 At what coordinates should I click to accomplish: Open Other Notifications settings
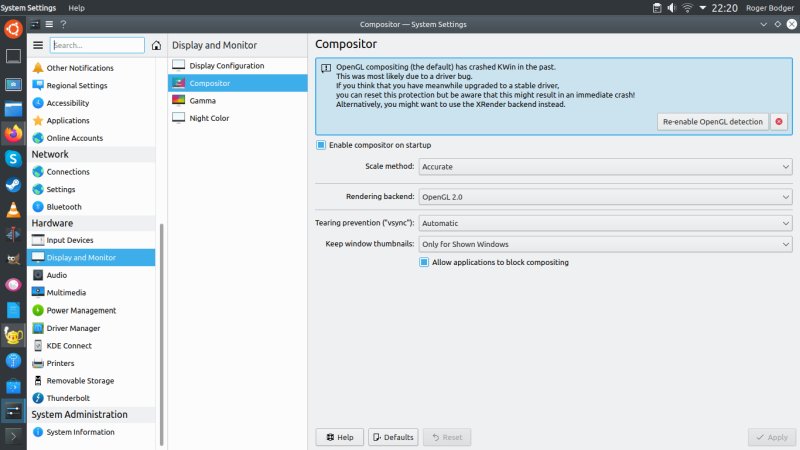(91, 68)
